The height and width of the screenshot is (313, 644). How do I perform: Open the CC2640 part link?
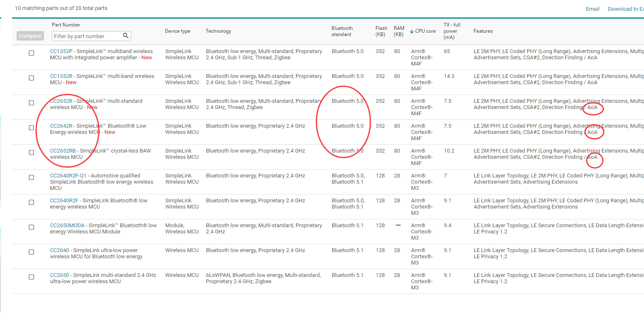(59, 250)
